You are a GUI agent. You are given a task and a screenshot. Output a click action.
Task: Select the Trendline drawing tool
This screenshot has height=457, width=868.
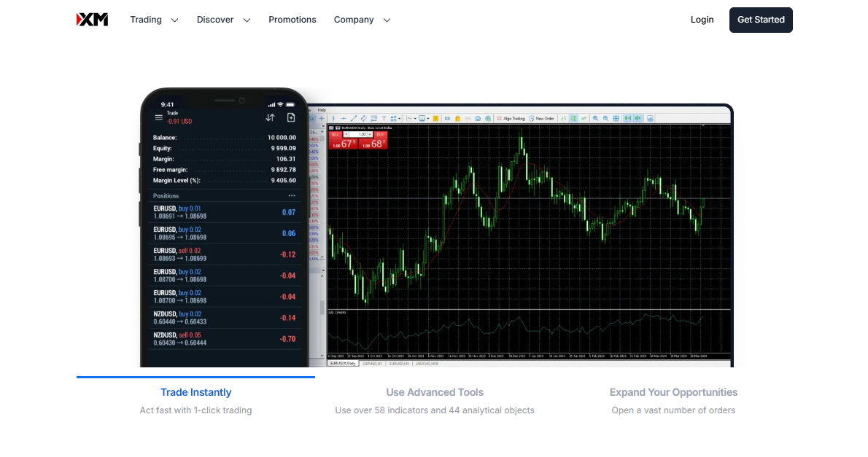pos(354,117)
